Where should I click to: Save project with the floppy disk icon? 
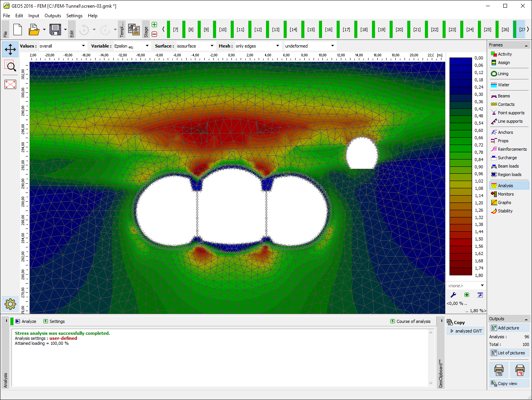click(x=55, y=30)
